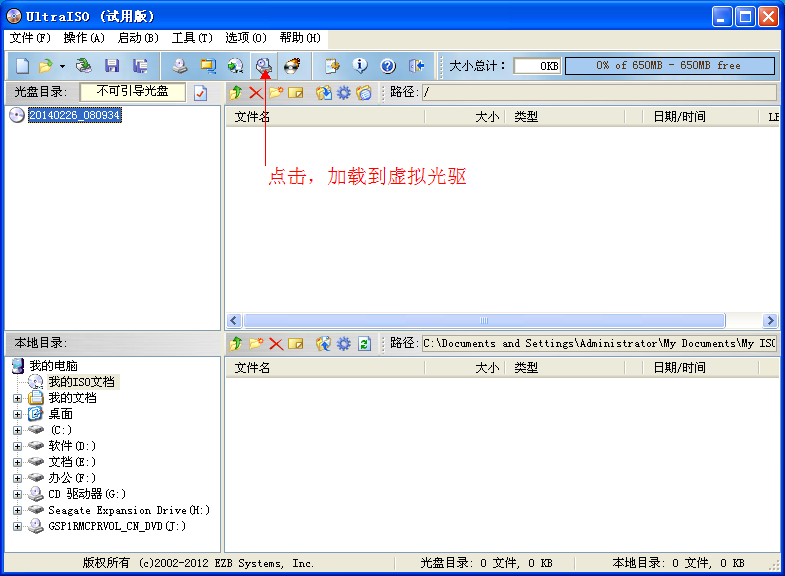Screen dimensions: 785x576
Task: Click the burn disc flame icon
Action: (292, 66)
